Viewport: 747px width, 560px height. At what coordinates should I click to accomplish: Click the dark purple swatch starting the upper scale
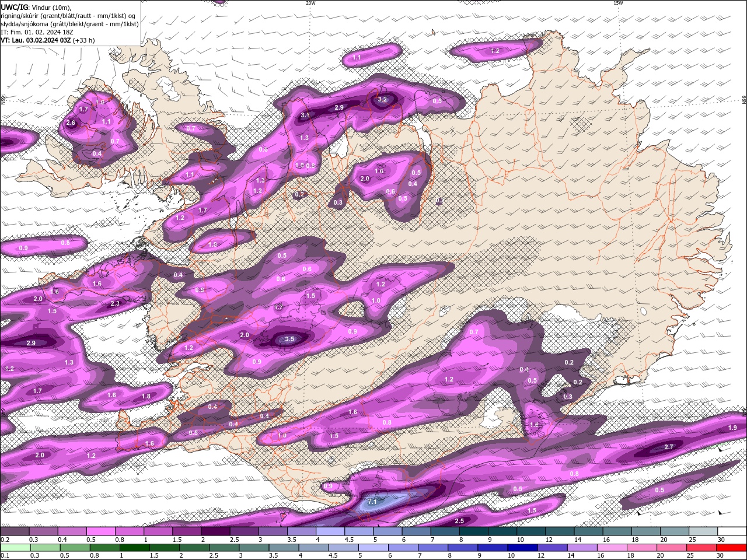coord(15,531)
